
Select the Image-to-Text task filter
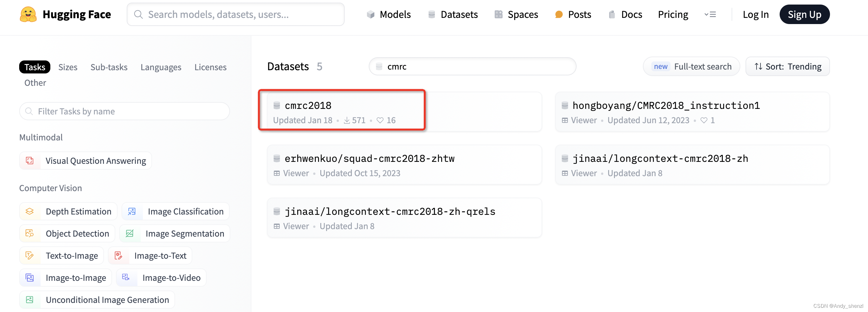pos(150,256)
